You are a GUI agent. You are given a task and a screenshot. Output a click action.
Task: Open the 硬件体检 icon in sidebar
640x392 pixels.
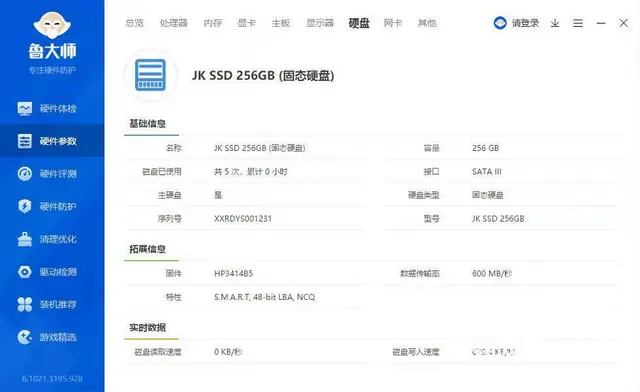[24, 109]
